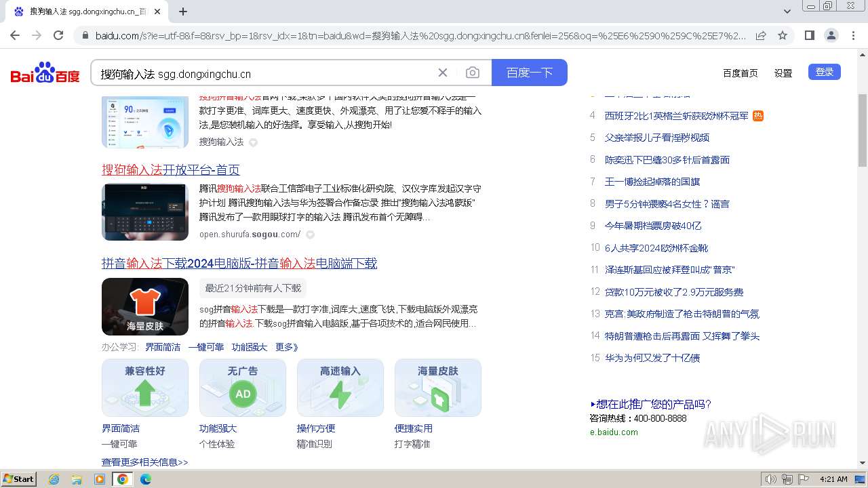
Task: Open camera image search icon
Action: click(x=473, y=73)
